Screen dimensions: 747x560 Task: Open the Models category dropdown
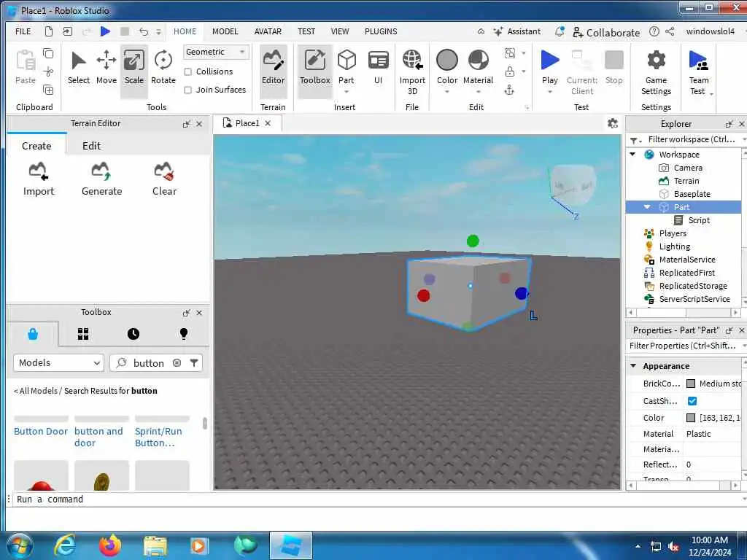[58, 363]
